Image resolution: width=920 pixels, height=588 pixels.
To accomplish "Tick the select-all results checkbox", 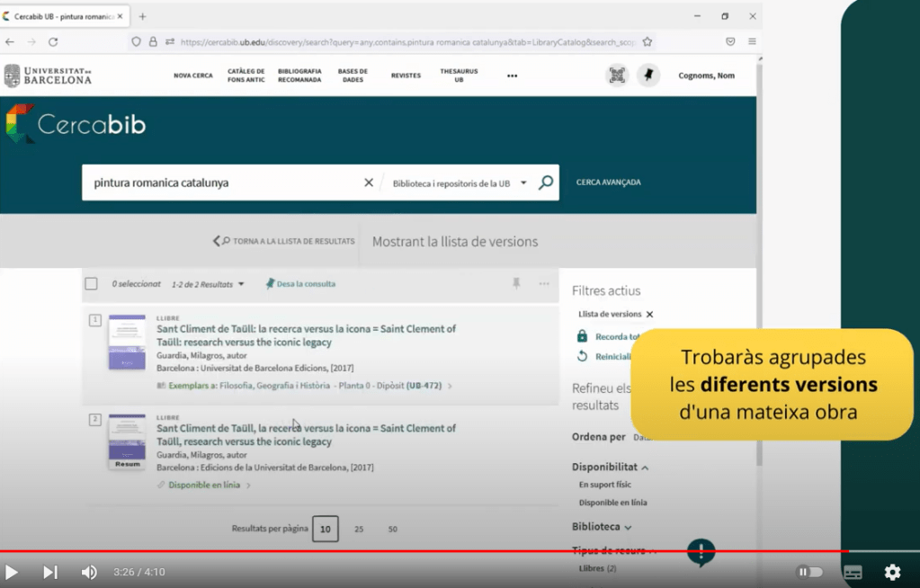I will (x=91, y=284).
